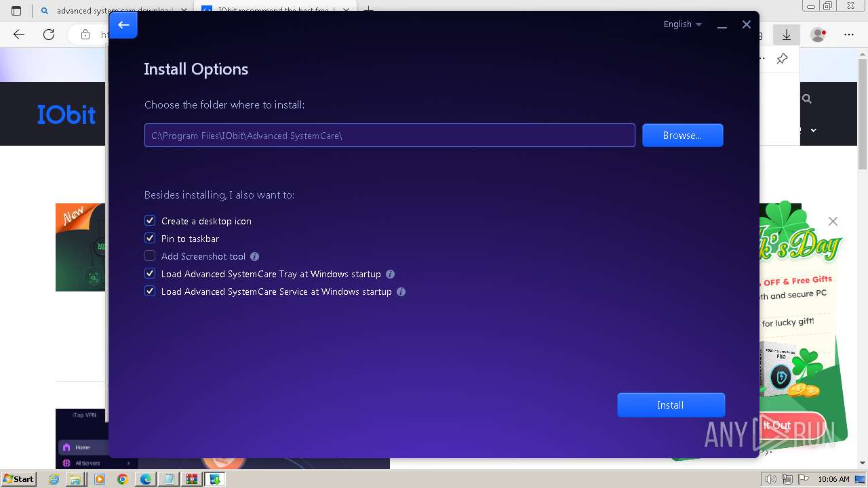The width and height of the screenshot is (868, 488).
Task: Click info icon next to SystemCare Service option
Action: pyautogui.click(x=401, y=292)
